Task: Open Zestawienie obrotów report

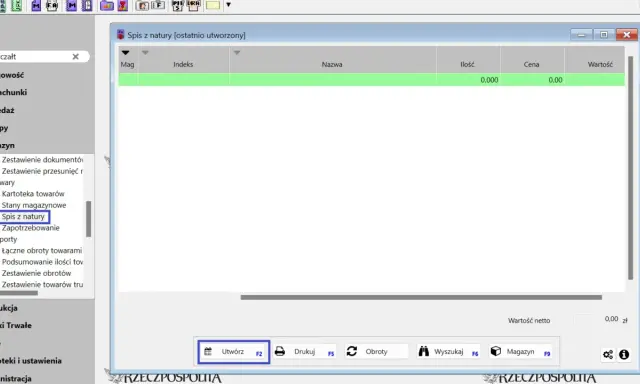Action: coord(36,273)
